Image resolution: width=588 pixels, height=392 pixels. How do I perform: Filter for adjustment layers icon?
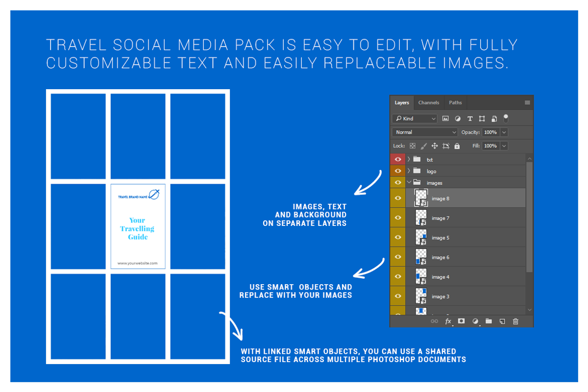(x=458, y=119)
